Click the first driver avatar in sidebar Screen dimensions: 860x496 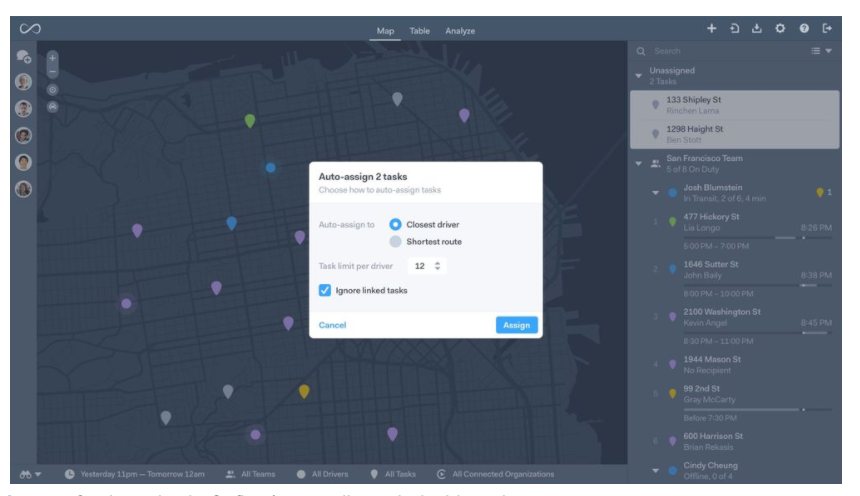click(24, 82)
